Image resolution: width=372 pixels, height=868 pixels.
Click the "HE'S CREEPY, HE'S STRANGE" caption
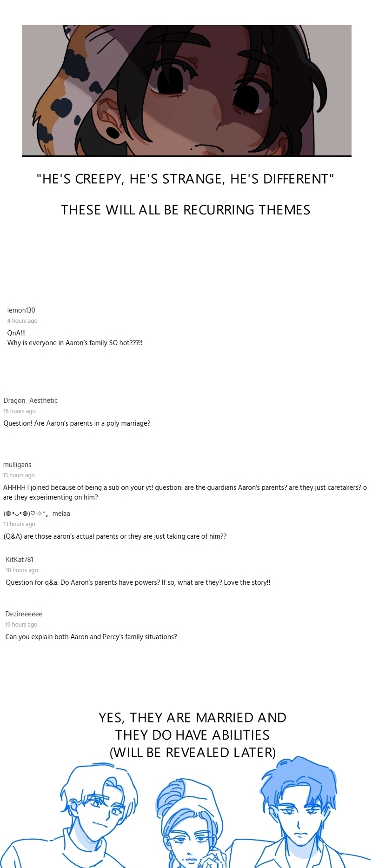coord(186,179)
